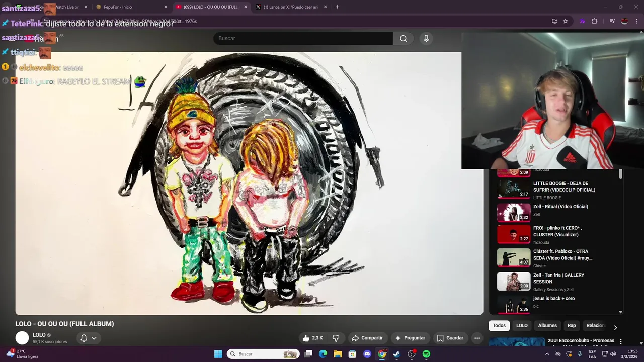
Task: Open the media control music-note icon
Action: [x=612, y=21]
